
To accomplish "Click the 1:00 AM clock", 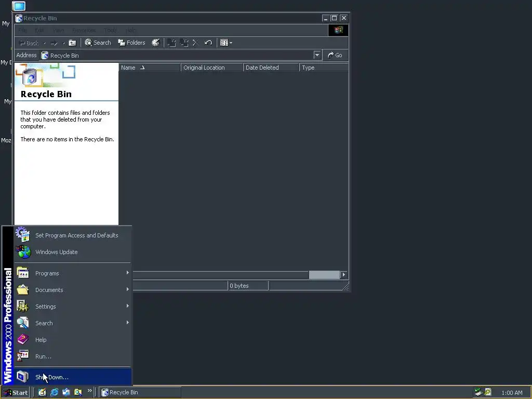I will 512,393.
